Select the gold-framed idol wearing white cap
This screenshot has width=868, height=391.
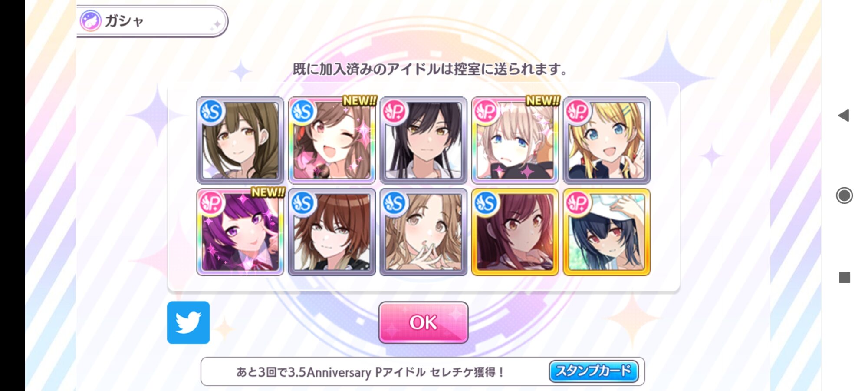(606, 232)
